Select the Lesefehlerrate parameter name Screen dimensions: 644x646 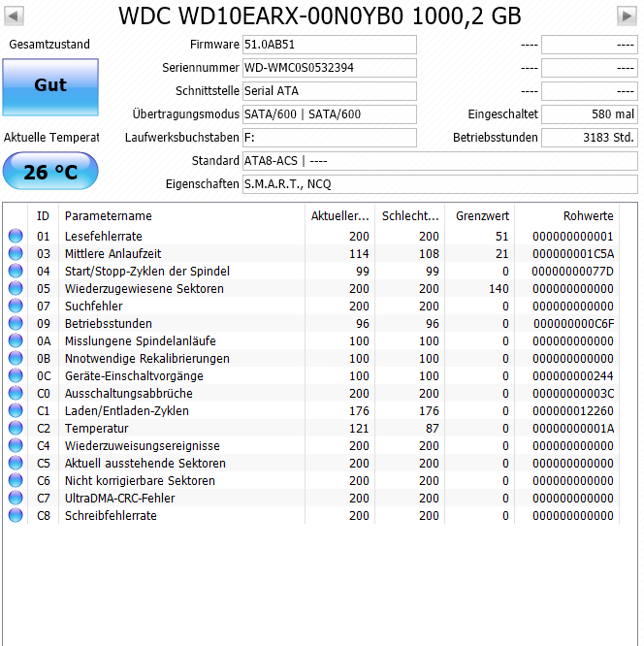click(x=104, y=236)
